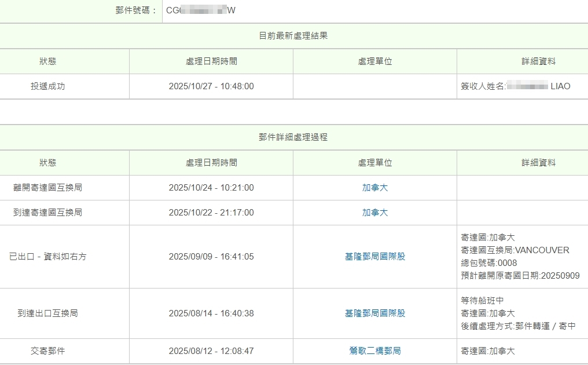Click the 已出口 - 資料如右方 status
This screenshot has width=588, height=365.
pos(48,257)
